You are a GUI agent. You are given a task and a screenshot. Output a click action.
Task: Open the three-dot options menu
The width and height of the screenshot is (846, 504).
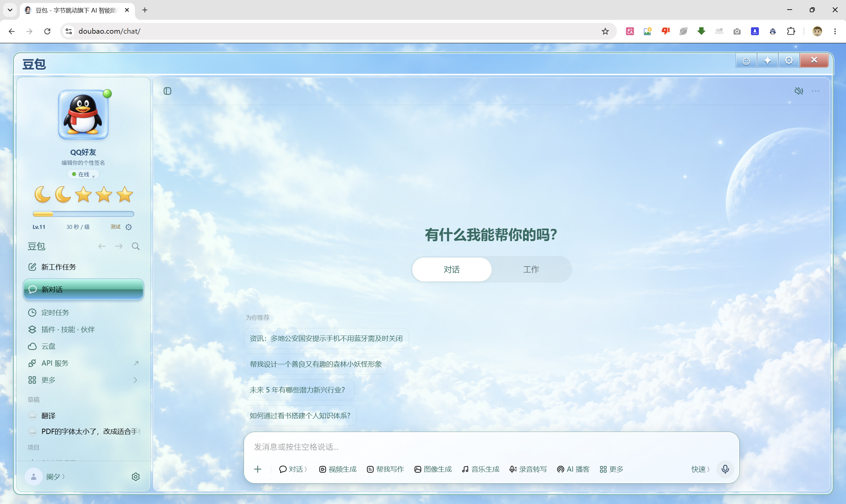point(815,91)
